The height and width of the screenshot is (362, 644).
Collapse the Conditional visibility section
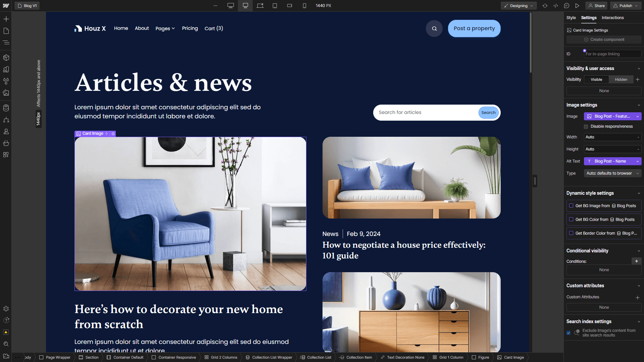coord(639,251)
